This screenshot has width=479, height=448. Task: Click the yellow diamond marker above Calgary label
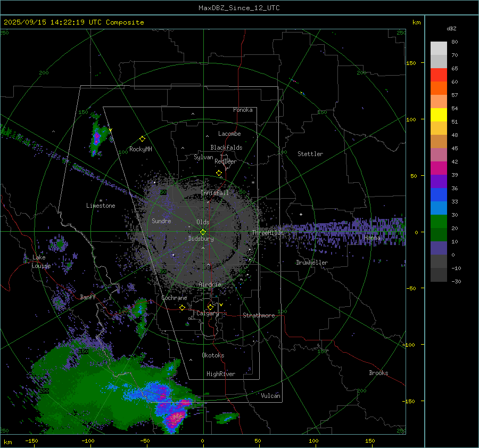(x=210, y=307)
